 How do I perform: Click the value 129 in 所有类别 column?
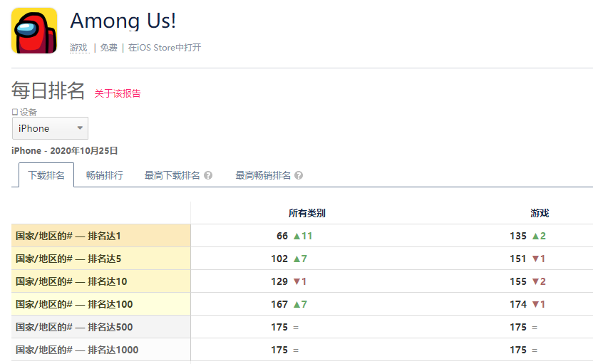[279, 281]
